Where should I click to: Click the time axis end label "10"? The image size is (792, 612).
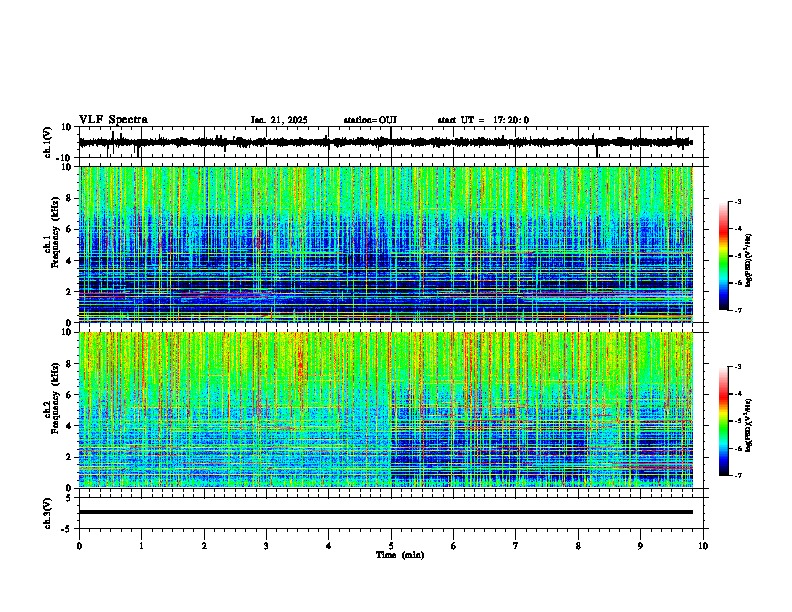703,546
